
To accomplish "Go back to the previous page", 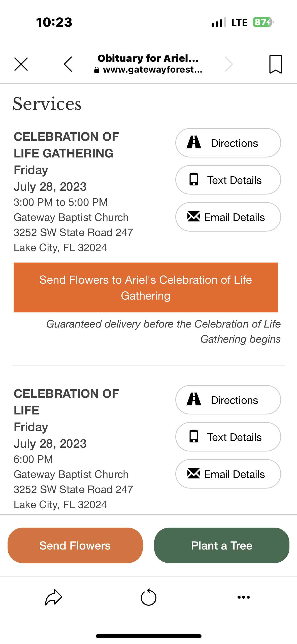I will click(68, 64).
